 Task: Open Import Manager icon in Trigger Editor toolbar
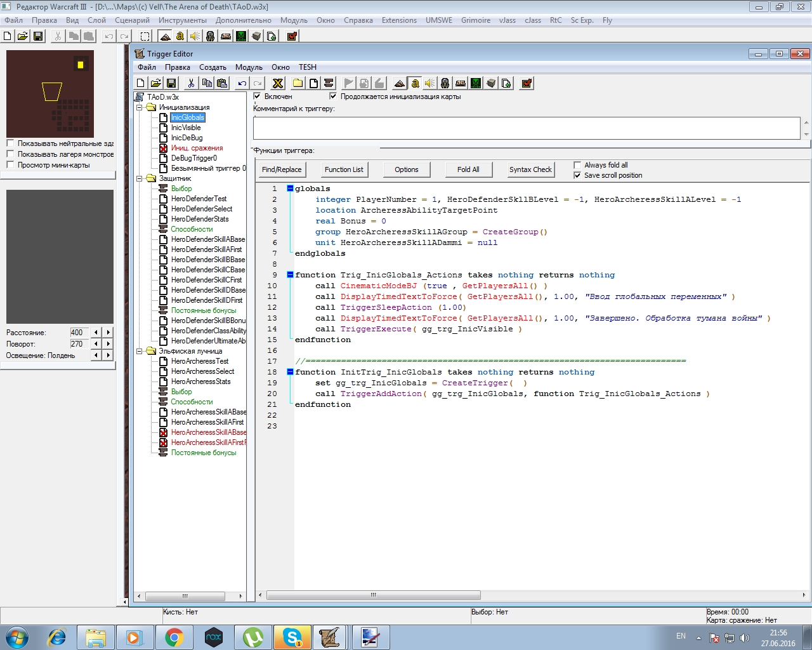click(x=506, y=83)
